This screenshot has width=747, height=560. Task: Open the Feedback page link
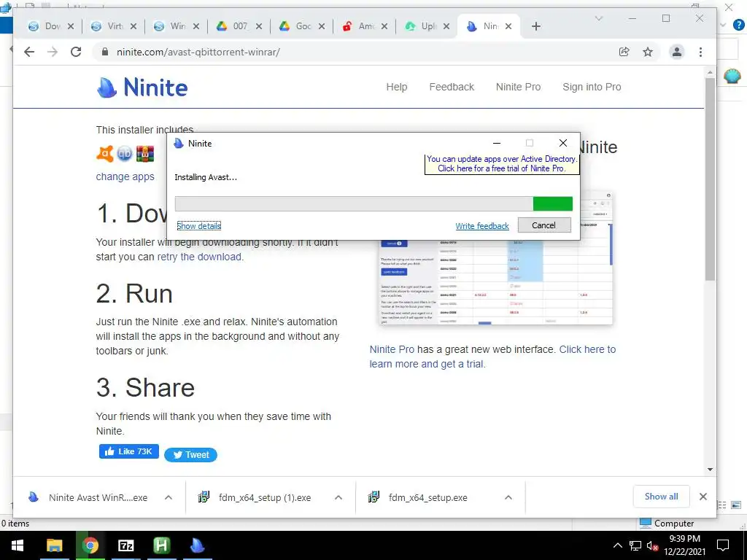point(452,87)
